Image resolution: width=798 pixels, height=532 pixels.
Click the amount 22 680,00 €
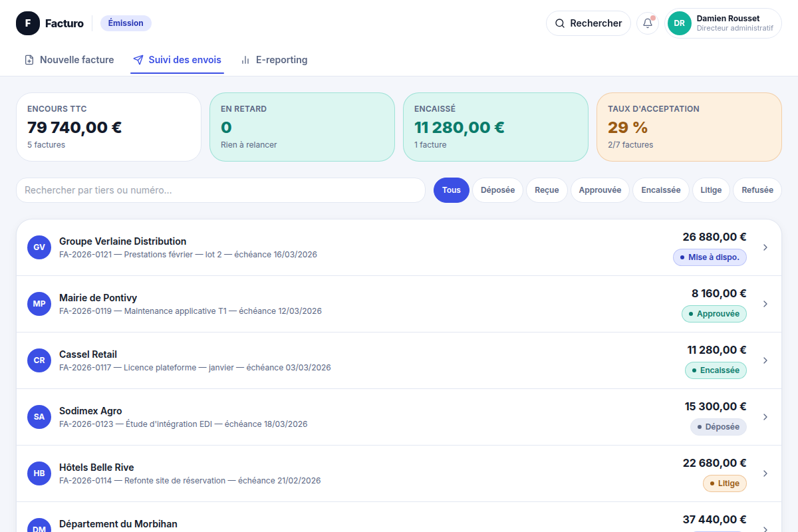coord(715,463)
